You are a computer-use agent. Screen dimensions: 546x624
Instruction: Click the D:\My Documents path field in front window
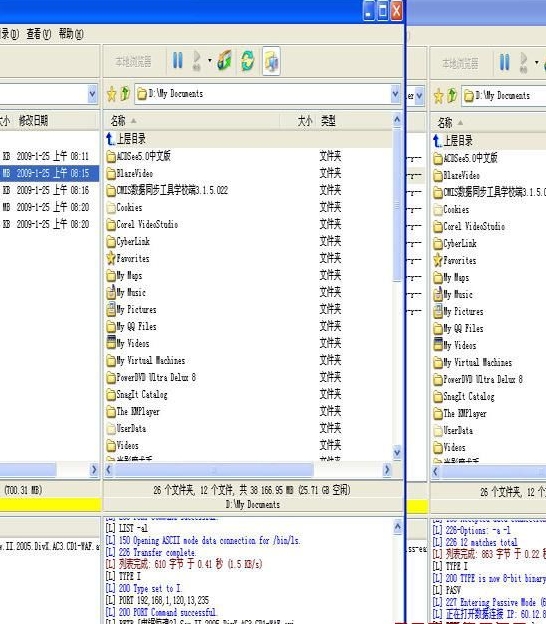tap(263, 94)
